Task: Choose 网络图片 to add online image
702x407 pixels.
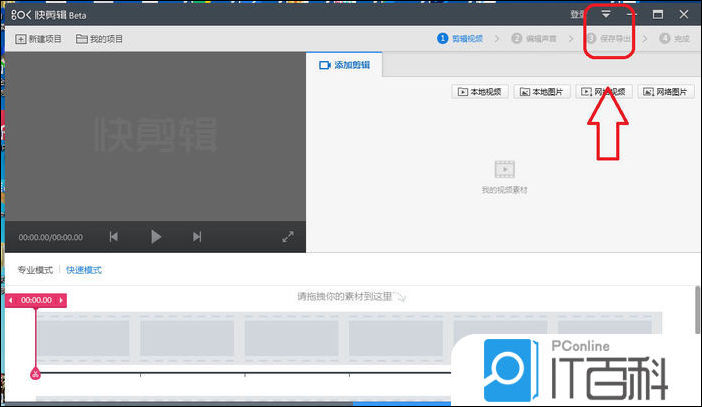Action: pos(666,92)
